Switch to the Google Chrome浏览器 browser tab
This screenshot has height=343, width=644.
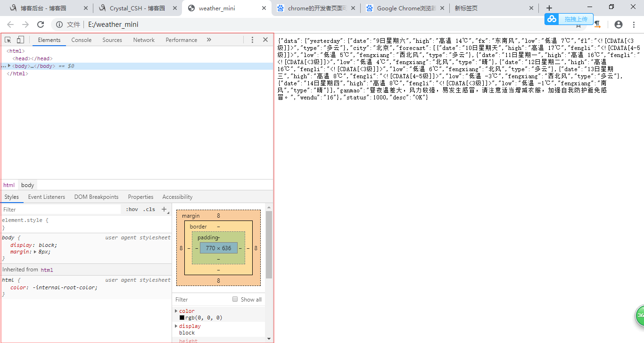click(405, 8)
